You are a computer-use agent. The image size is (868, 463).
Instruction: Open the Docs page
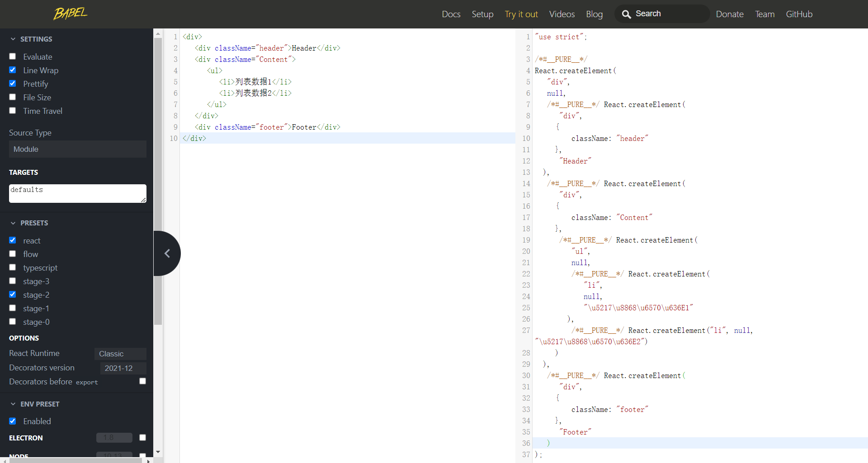coord(451,14)
